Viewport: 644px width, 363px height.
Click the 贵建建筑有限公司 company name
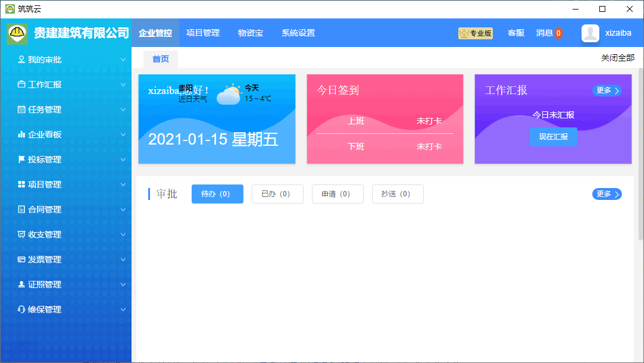[82, 33]
